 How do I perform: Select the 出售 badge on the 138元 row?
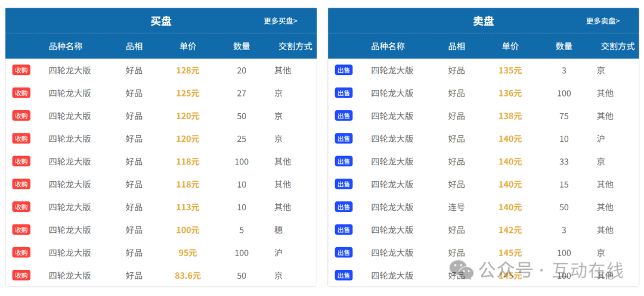point(343,116)
